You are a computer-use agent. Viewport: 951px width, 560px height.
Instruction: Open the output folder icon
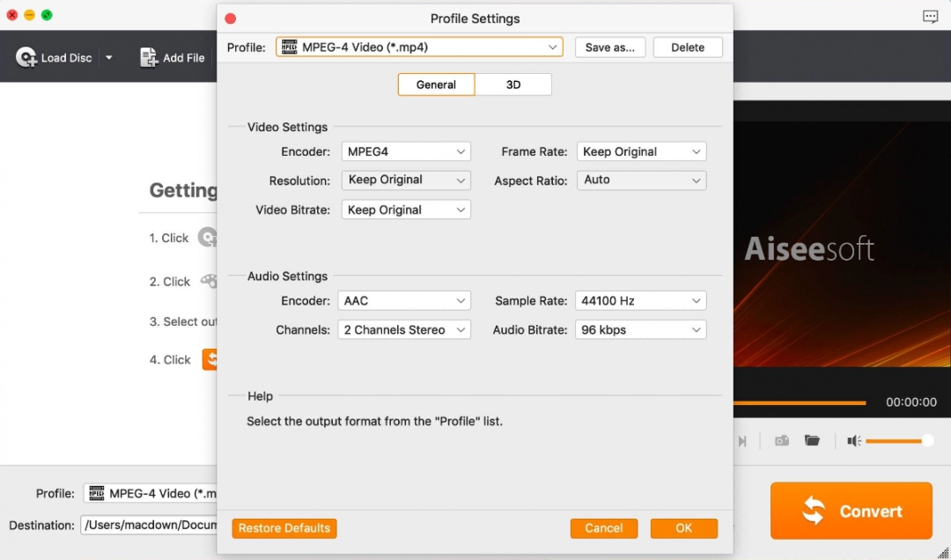click(812, 440)
